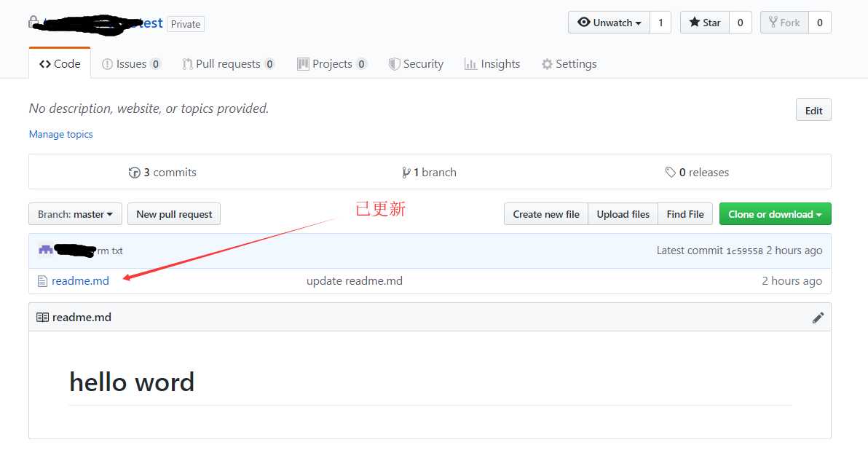Open the Unwatch dropdown
This screenshot has width=868, height=461.
coord(609,23)
